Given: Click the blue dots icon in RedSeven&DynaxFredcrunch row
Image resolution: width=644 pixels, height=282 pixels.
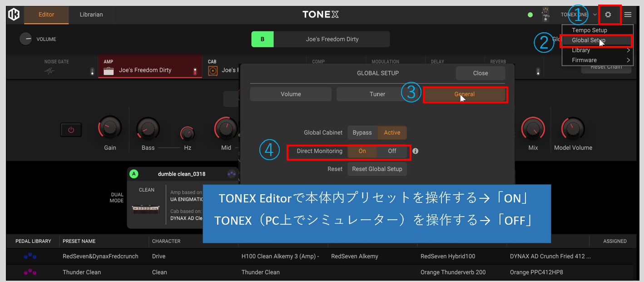Looking at the screenshot, I should click(30, 256).
